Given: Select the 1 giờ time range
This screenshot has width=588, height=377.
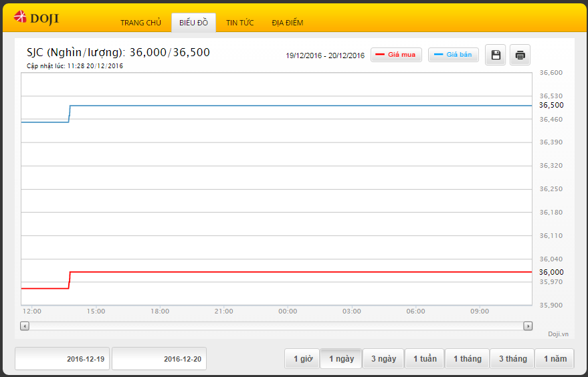Looking at the screenshot, I should click(302, 359).
